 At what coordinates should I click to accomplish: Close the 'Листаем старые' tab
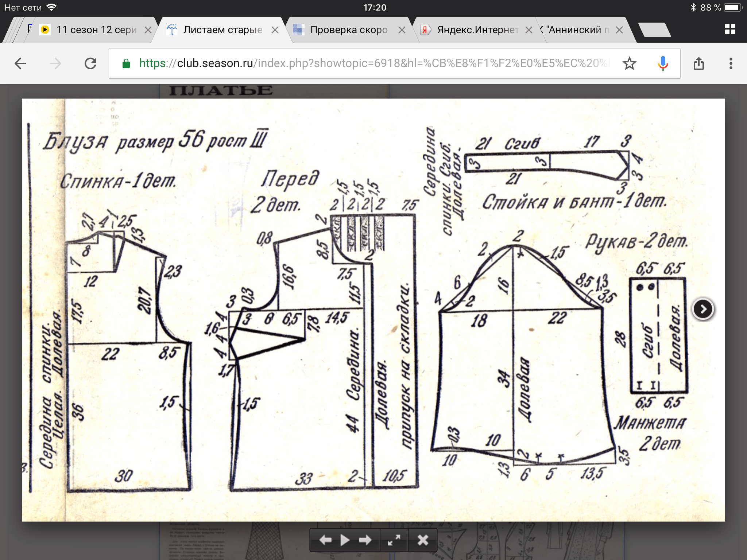tap(275, 30)
